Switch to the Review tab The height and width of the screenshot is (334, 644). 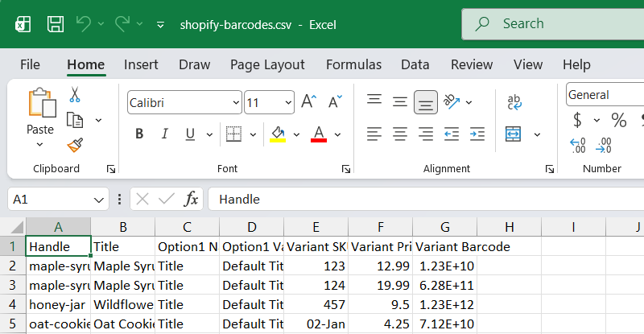[x=472, y=64]
